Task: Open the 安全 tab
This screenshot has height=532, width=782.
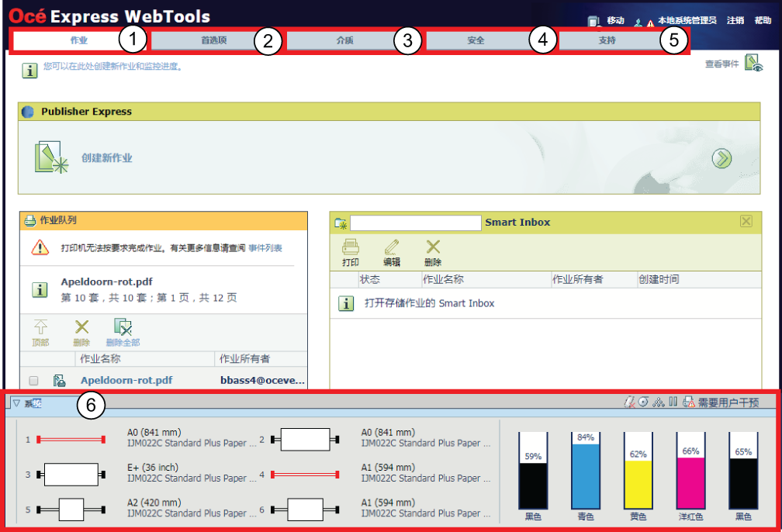Action: [476, 40]
